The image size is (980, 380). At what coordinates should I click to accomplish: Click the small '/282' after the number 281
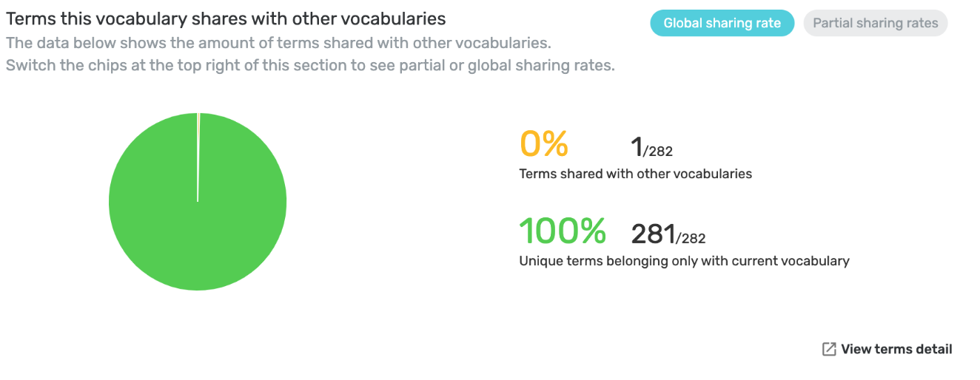click(691, 239)
